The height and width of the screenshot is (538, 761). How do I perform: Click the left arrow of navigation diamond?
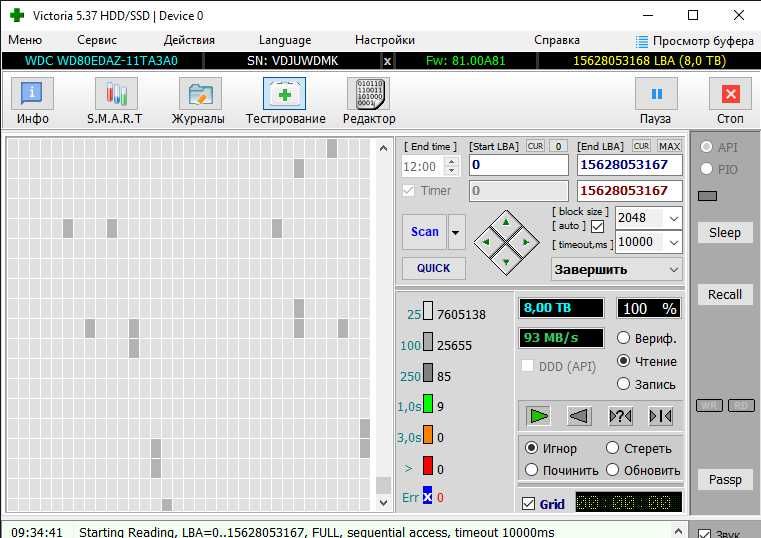pos(486,242)
